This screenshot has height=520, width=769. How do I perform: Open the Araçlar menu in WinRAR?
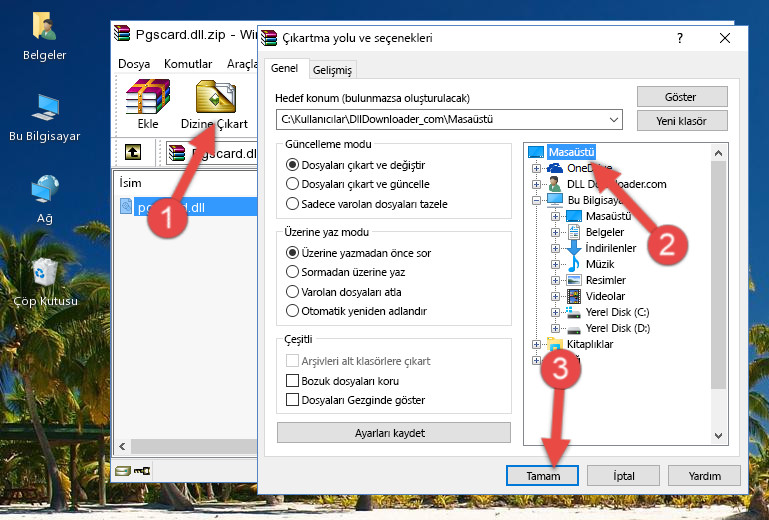241,64
